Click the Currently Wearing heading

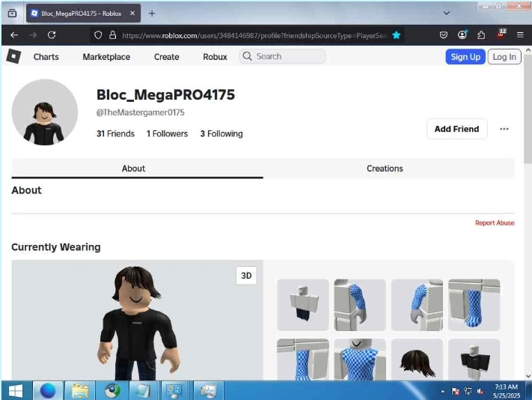[x=56, y=247]
